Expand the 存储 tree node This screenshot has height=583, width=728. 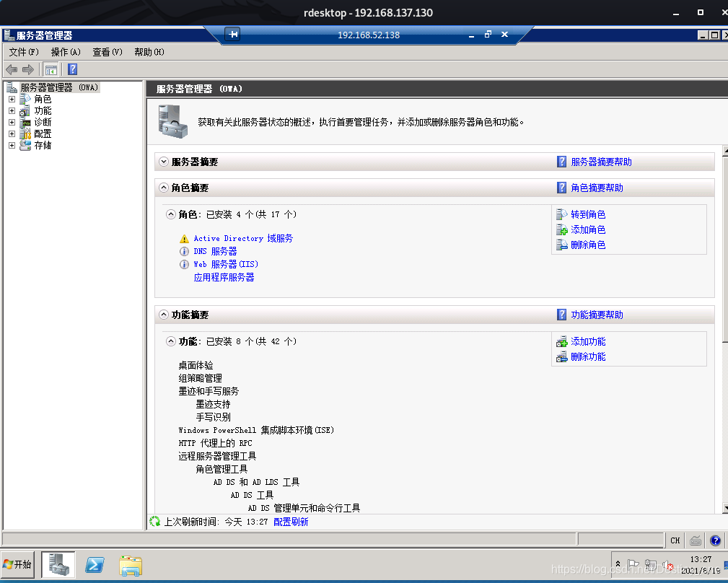point(12,145)
